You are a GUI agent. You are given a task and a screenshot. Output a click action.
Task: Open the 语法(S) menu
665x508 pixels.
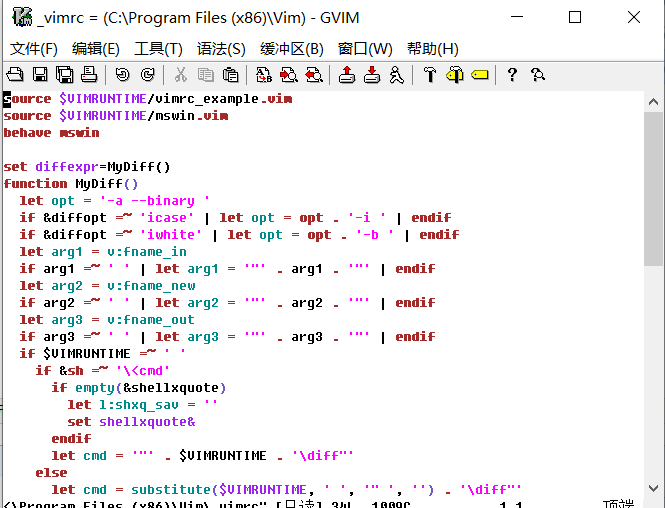pos(221,49)
